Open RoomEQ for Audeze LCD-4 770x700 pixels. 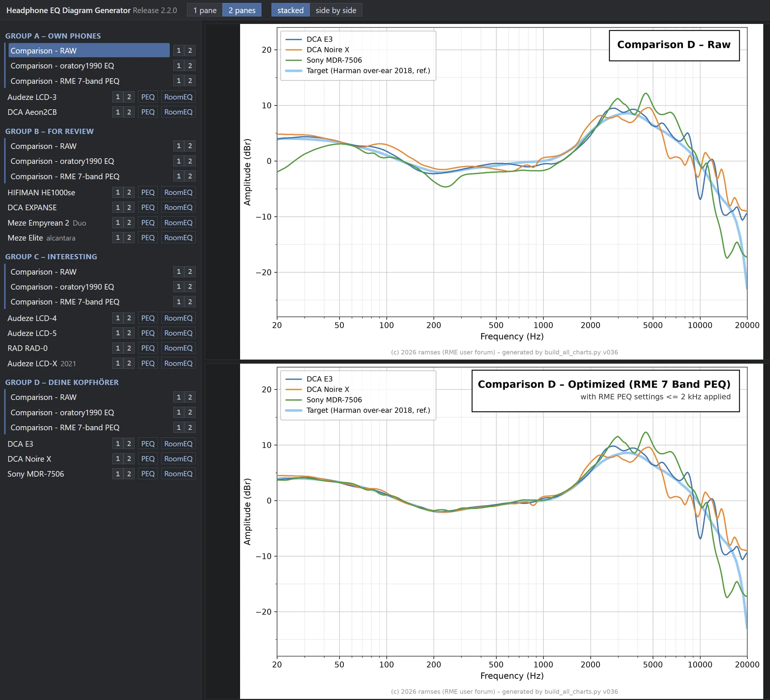178,318
